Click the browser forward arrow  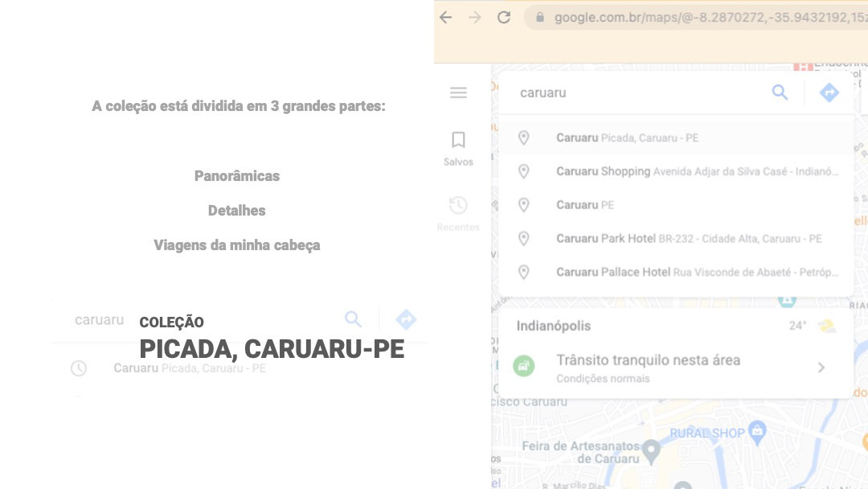(475, 17)
